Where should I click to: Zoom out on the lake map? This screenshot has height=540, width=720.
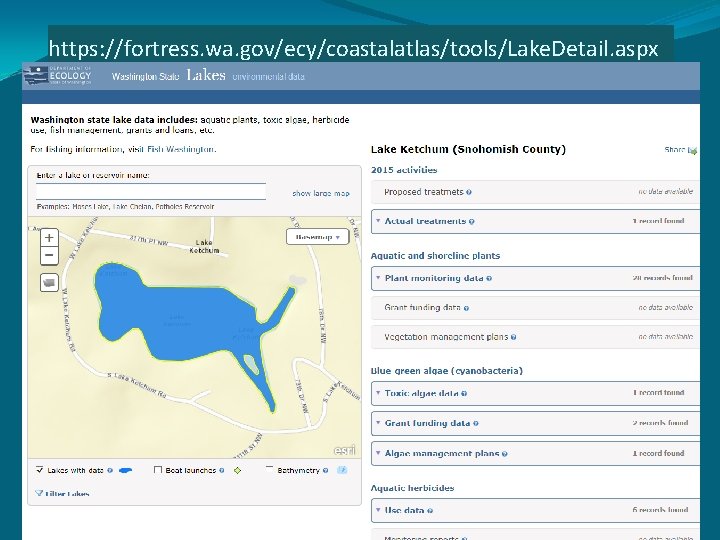point(49,255)
